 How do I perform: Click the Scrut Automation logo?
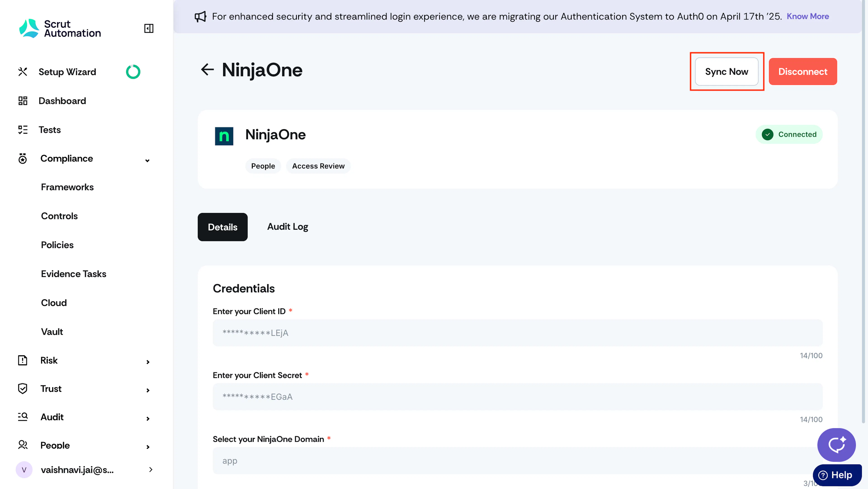click(60, 28)
